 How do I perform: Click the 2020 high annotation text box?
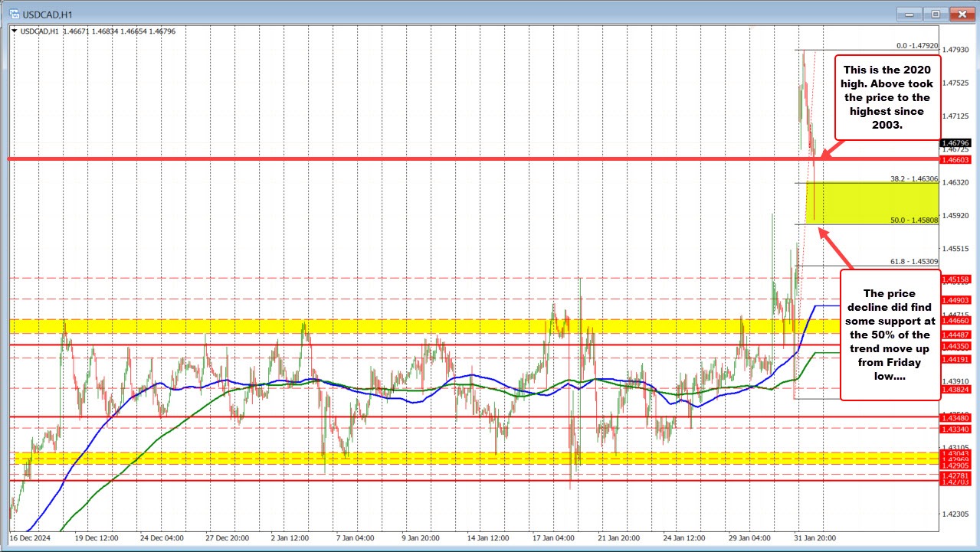click(x=887, y=96)
